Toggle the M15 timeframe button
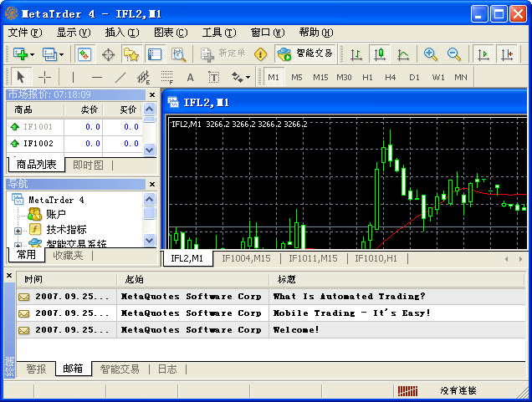 point(320,77)
